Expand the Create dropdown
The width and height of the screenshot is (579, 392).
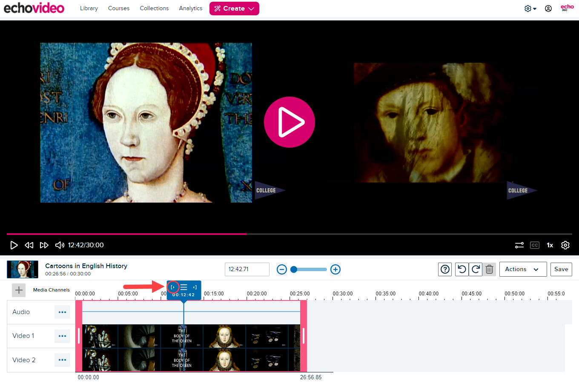pos(234,9)
